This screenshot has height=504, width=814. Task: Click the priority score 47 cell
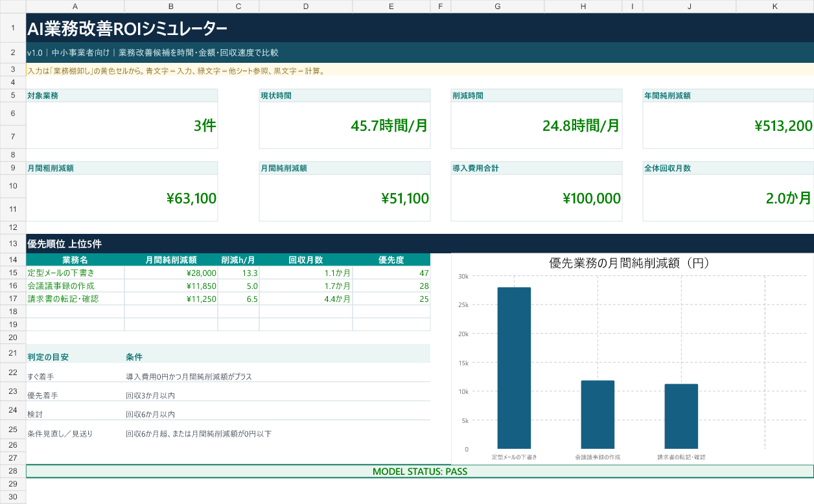click(x=391, y=273)
